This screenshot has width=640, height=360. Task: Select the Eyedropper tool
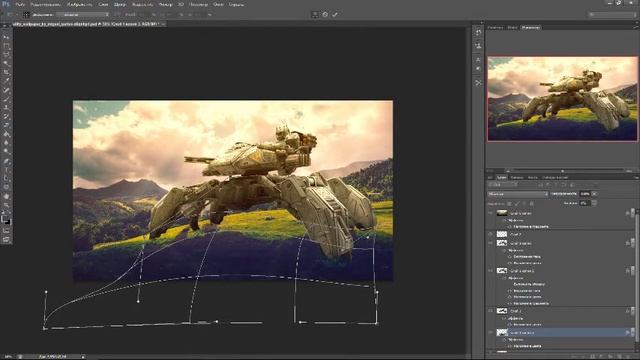(6, 81)
